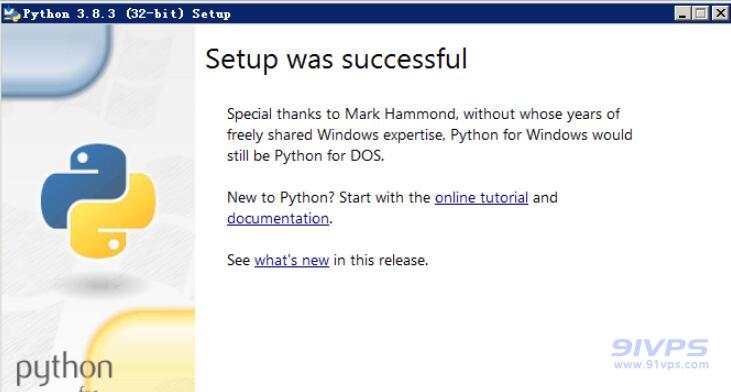Click the Mark Hammond thanks paragraph
This screenshot has width=731, height=392.
tap(429, 135)
